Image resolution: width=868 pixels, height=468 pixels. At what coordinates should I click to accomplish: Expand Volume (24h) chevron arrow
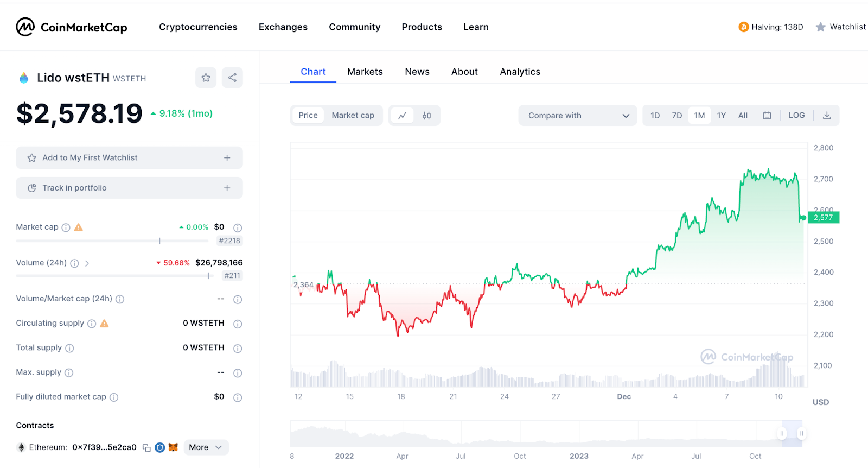tap(87, 263)
